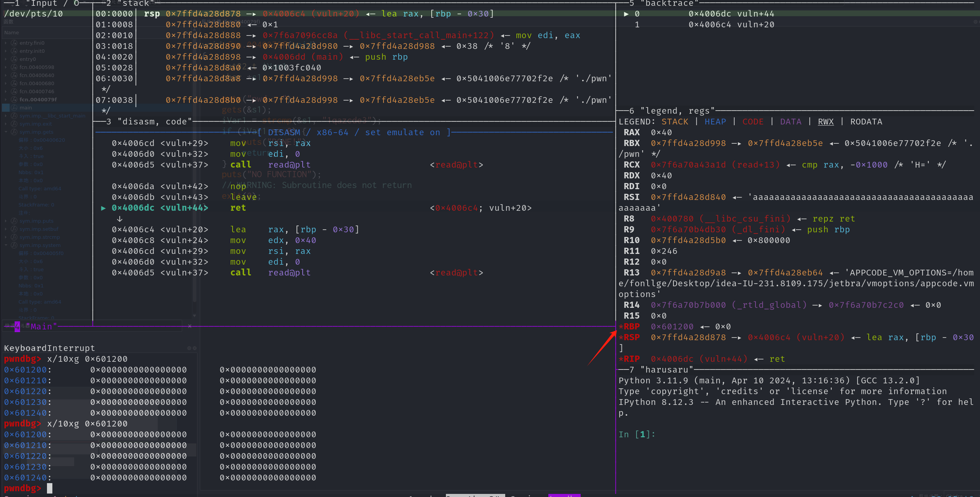Screen dimensions: 980x497
Task: Click the '2 "stack"' pane title
Action: (x=130, y=3)
